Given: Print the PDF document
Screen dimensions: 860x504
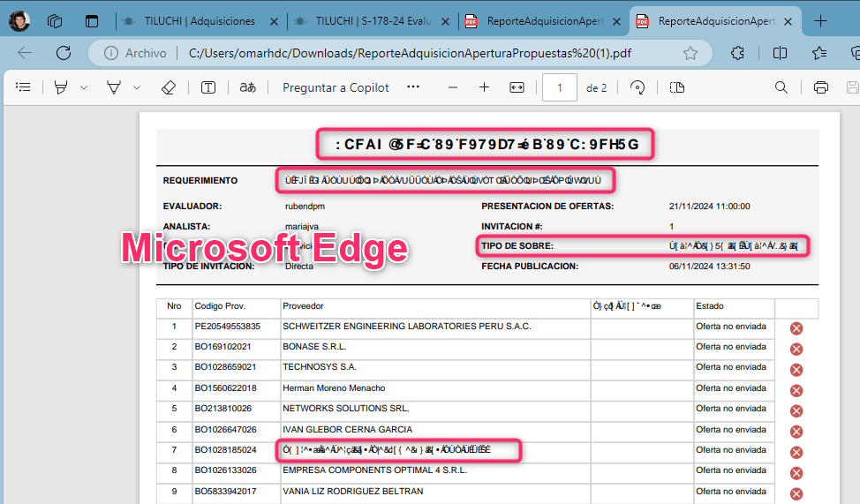Looking at the screenshot, I should point(821,87).
